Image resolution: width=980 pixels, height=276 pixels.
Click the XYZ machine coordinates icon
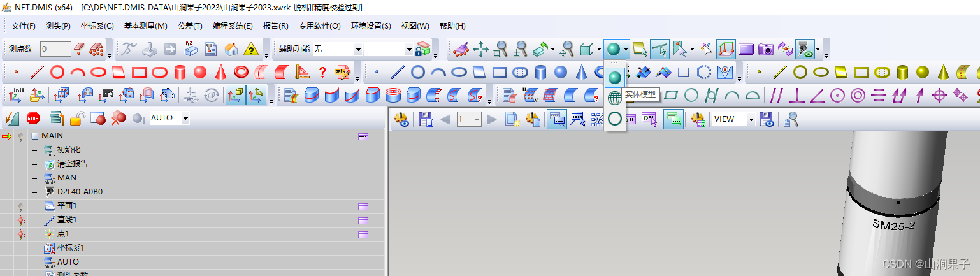coord(190,48)
